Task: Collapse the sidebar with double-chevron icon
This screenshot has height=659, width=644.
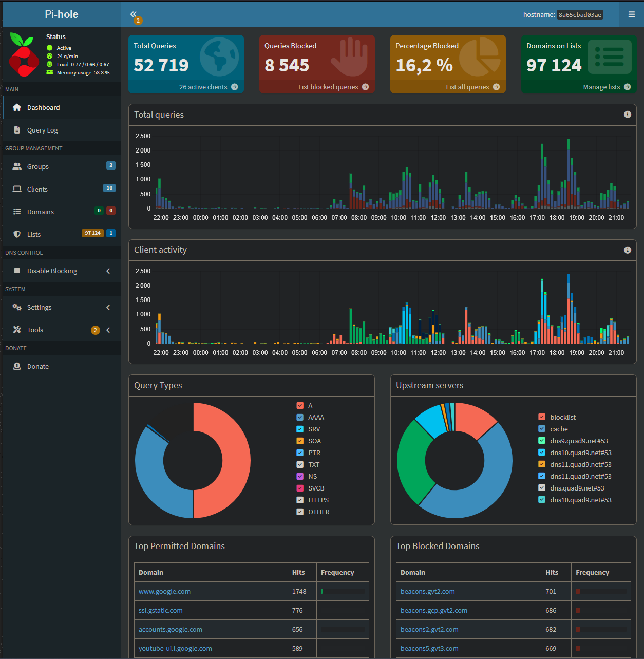Action: pos(134,14)
